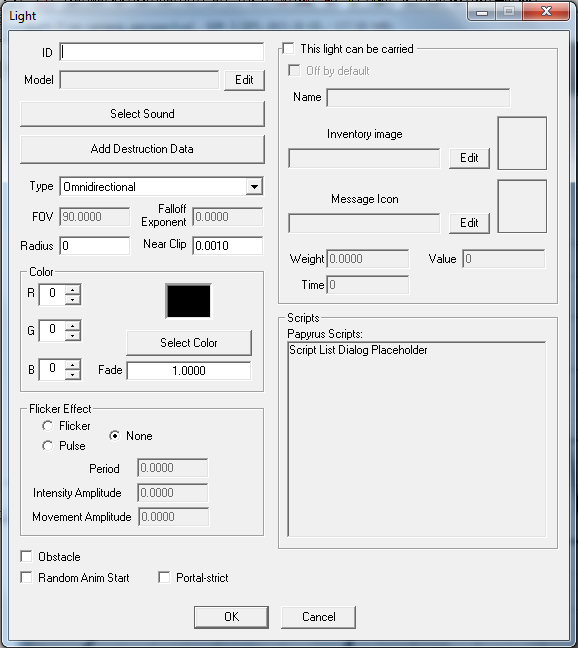Click the black color preview swatch
Image resolution: width=578 pixels, height=648 pixels.
189,301
